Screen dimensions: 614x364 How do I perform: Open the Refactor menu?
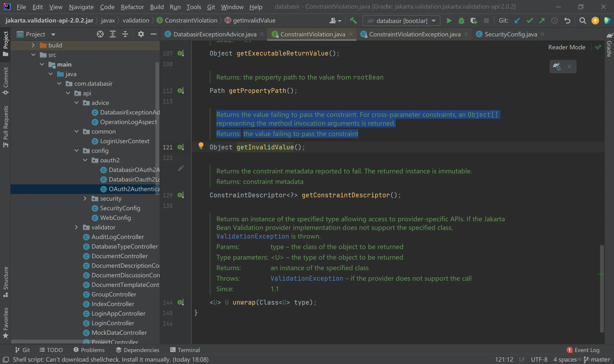pyautogui.click(x=132, y=7)
